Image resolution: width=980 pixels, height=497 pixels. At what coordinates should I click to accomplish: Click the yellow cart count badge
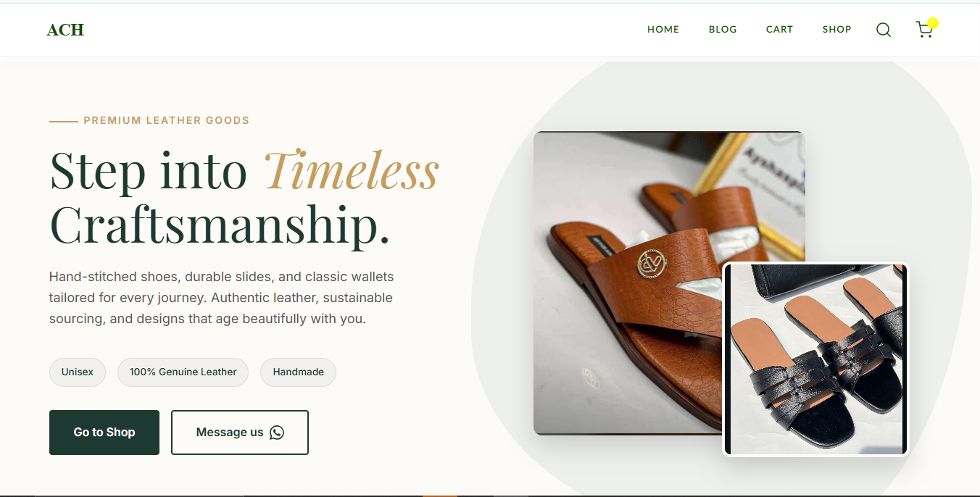click(932, 23)
